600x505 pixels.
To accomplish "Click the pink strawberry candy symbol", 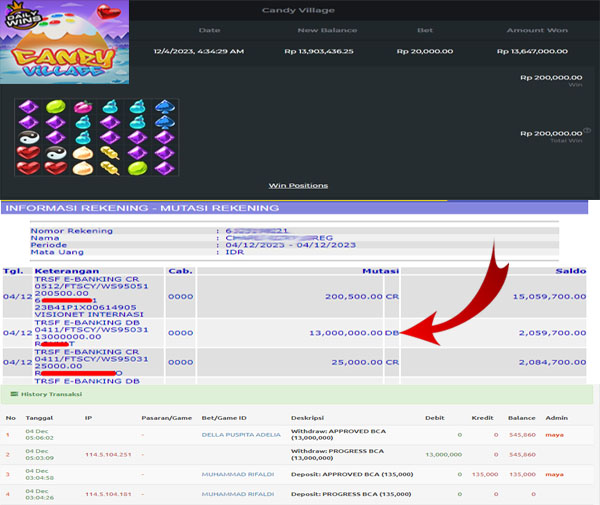I will click(x=83, y=107).
